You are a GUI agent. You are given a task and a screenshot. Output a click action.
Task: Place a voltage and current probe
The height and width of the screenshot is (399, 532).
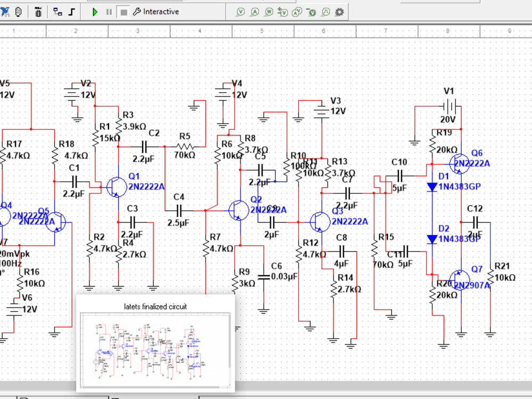coord(296,12)
